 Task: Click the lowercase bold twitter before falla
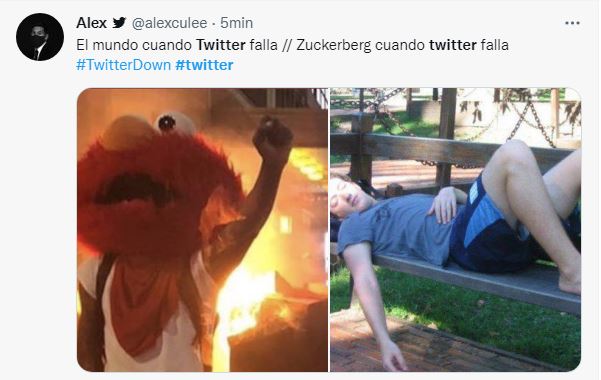pyautogui.click(x=453, y=45)
